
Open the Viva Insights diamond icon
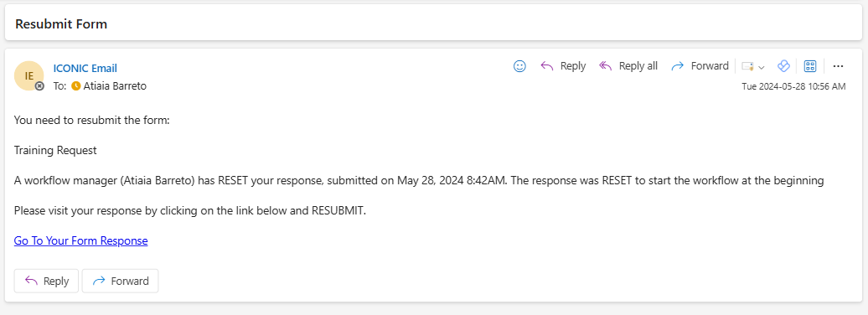[783, 66]
